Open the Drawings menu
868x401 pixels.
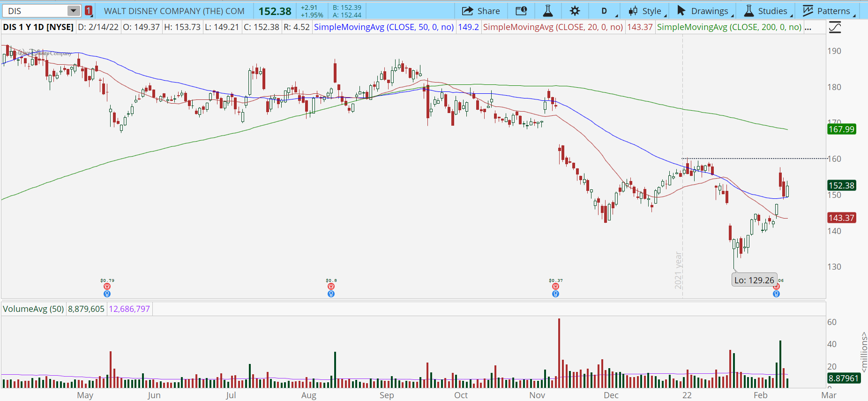click(705, 11)
